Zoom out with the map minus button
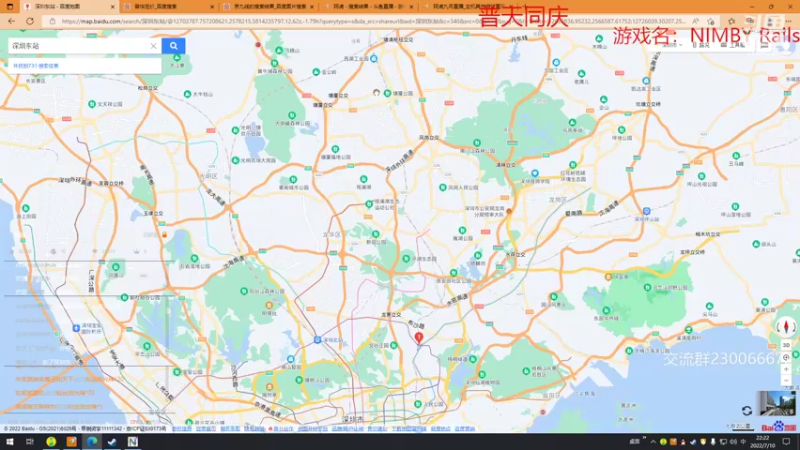This screenshot has width=800, height=450. point(786,381)
